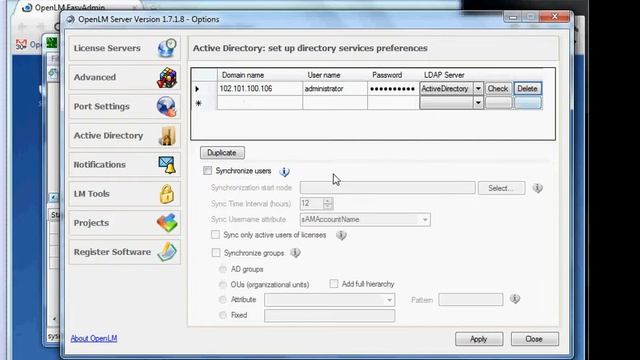Click the Advanced Rubik's cube icon
The image size is (640, 360).
tap(167, 77)
